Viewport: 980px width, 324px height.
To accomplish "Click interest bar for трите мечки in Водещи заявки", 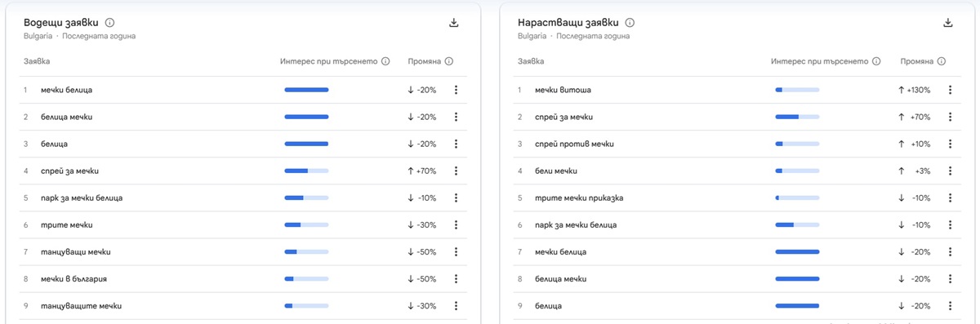I will coord(306,224).
